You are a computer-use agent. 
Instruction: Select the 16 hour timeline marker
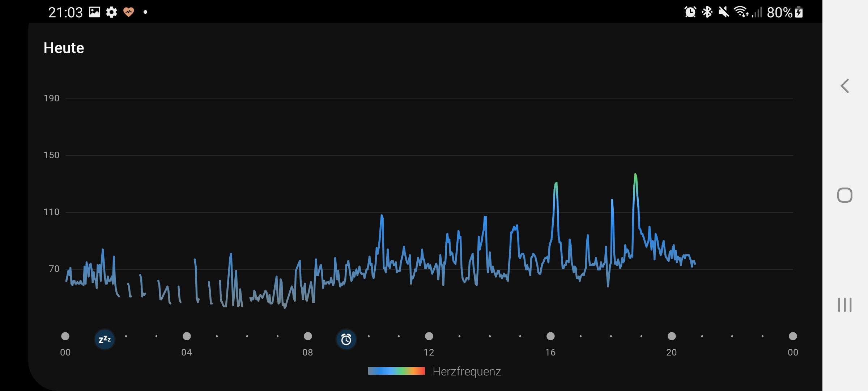(550, 336)
